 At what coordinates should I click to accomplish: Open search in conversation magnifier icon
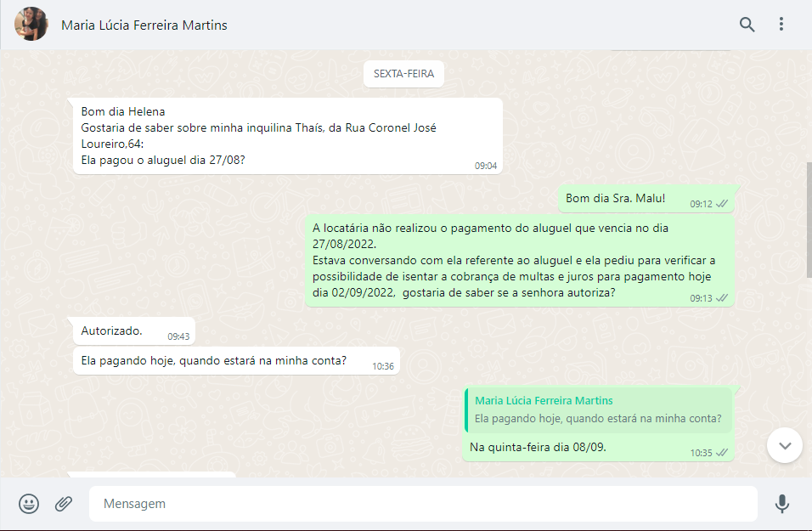coord(747,25)
